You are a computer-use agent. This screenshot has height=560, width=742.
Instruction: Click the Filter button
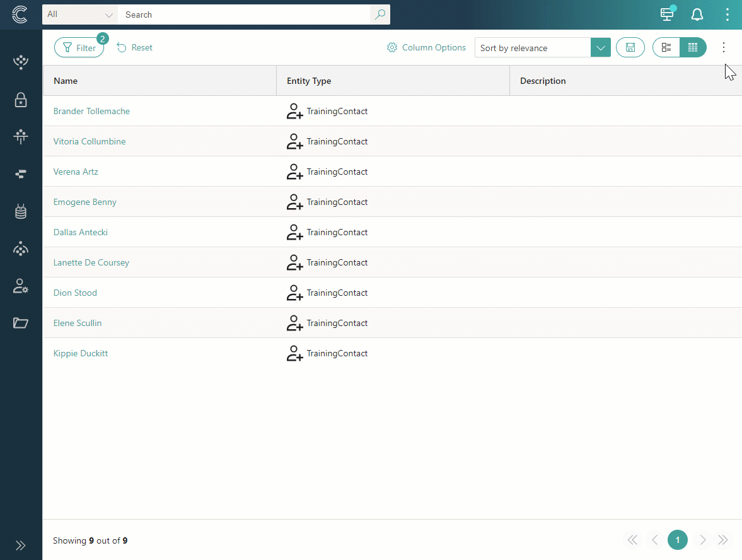tap(79, 48)
